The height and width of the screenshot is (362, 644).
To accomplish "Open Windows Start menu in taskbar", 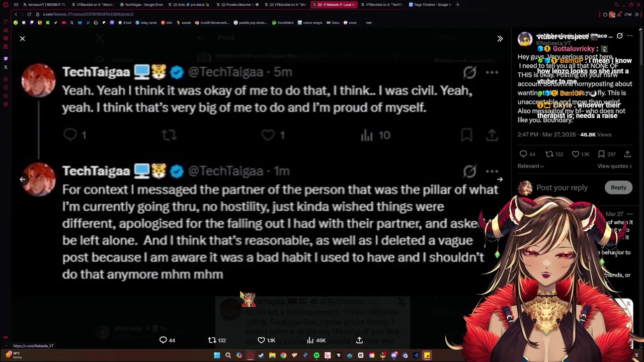I will 217,355.
